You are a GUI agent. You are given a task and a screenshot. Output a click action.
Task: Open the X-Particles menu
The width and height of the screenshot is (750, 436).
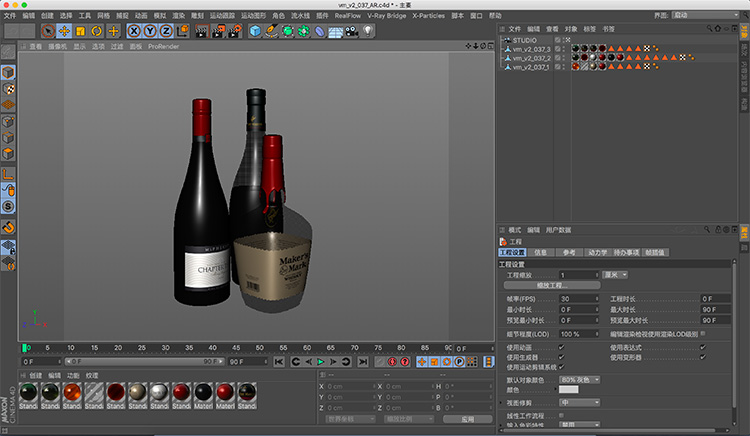click(x=429, y=16)
